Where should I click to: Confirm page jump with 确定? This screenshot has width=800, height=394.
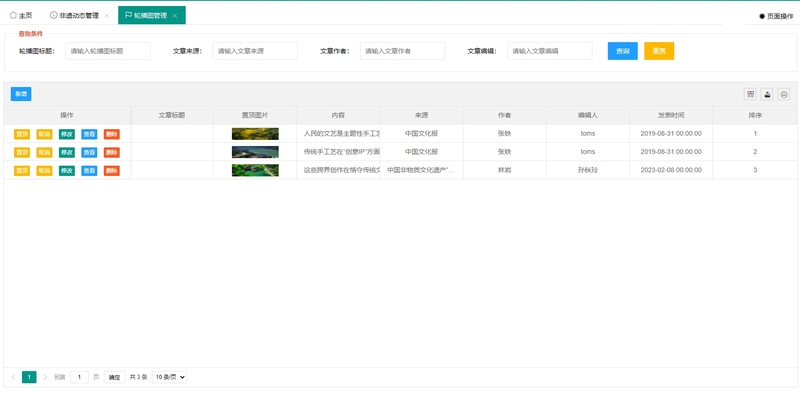coord(114,377)
